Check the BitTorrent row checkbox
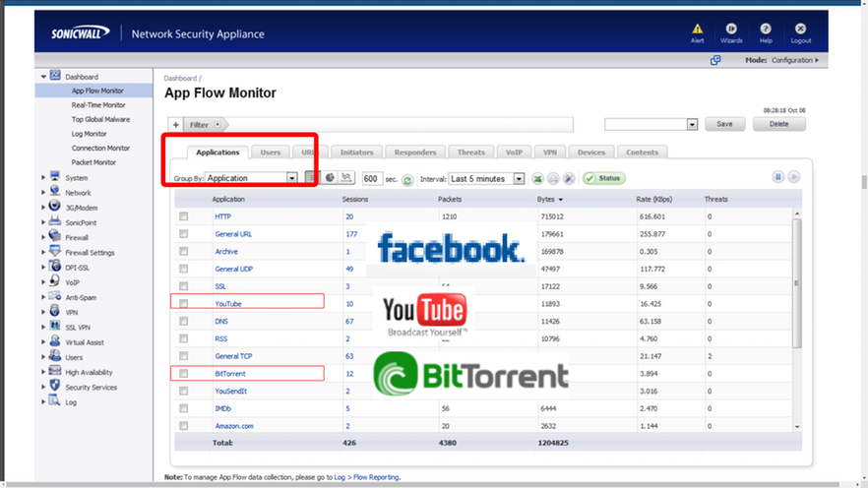The image size is (868, 488). pyautogui.click(x=184, y=374)
